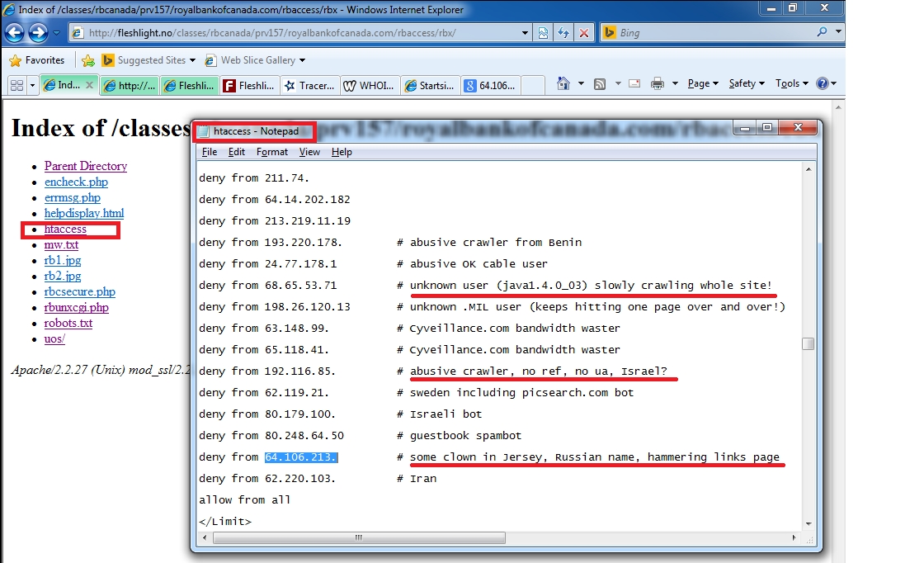
Task: Open the Page menu
Action: click(703, 83)
